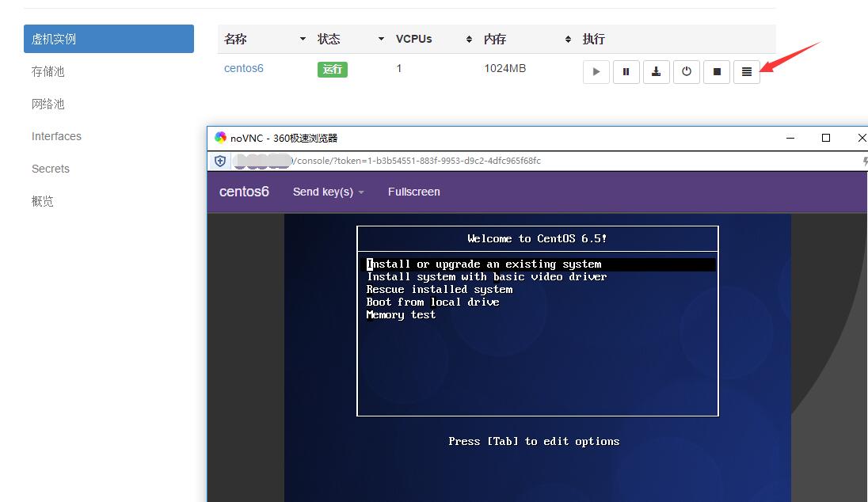Maximize the noVNC browser window
The image size is (868, 502).
(826, 138)
